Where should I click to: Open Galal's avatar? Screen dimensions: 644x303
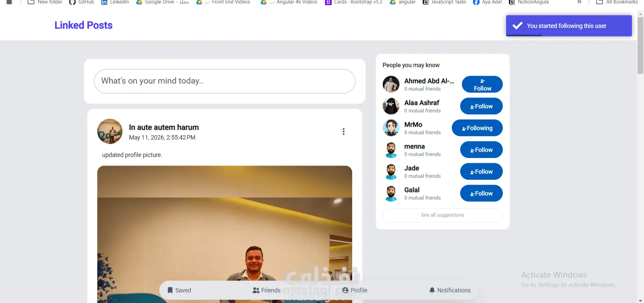coord(391,193)
